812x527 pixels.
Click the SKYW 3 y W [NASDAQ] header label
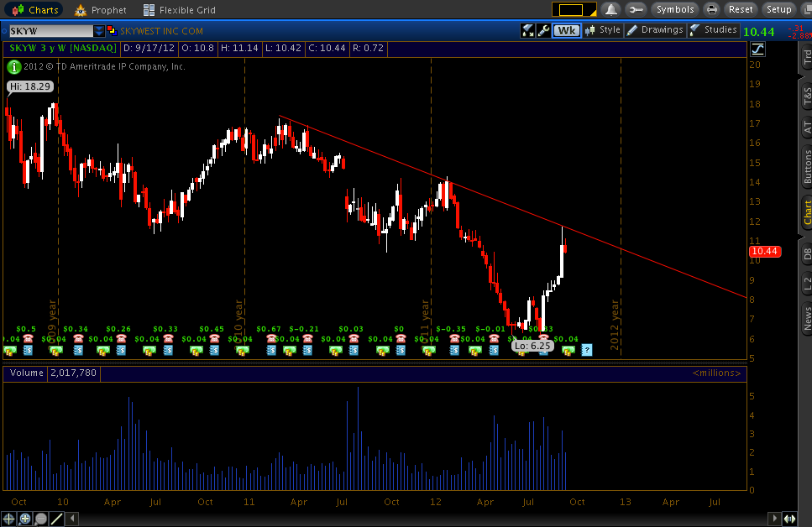coord(63,48)
